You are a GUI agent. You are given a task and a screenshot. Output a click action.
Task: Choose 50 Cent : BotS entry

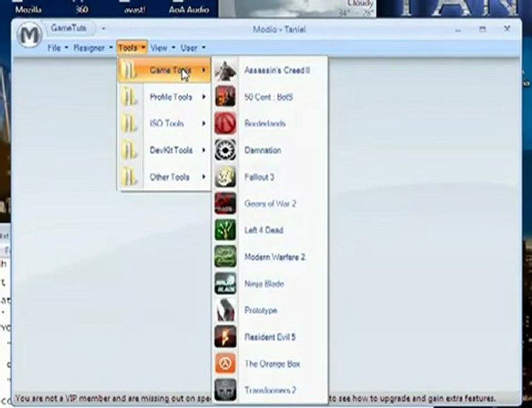pos(270,97)
